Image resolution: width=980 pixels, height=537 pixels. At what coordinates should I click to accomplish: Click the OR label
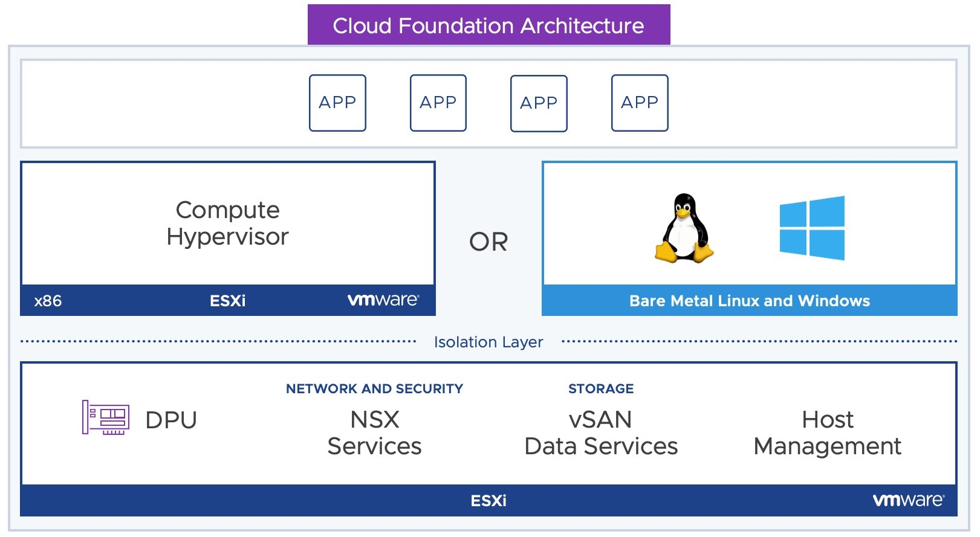click(488, 242)
